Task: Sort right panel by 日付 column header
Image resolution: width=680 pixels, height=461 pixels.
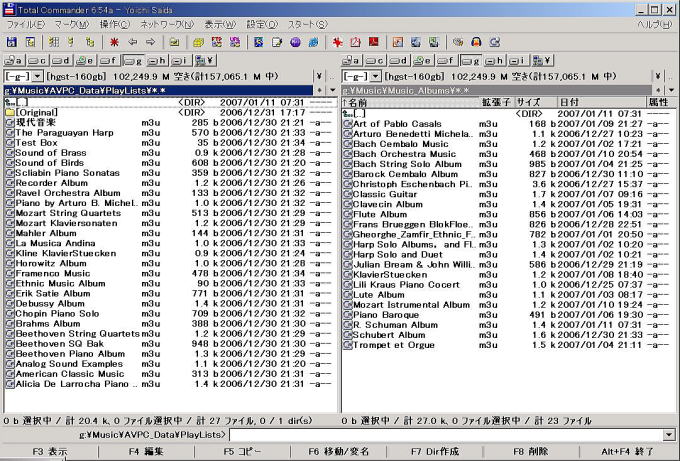Action: [x=601, y=102]
